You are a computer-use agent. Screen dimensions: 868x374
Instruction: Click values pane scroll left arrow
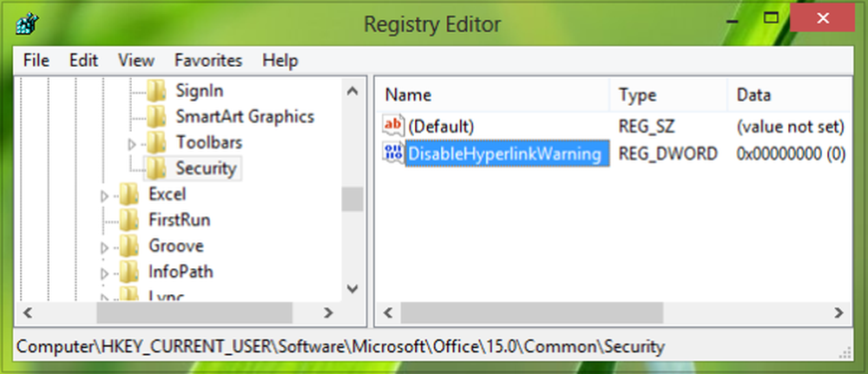[388, 312]
